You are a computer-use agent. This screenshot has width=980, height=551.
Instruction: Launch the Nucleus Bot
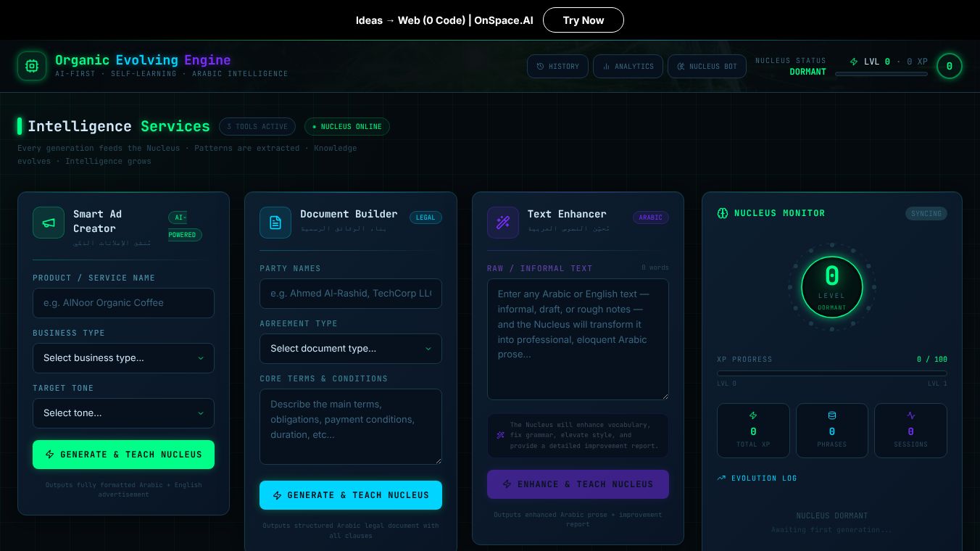707,66
